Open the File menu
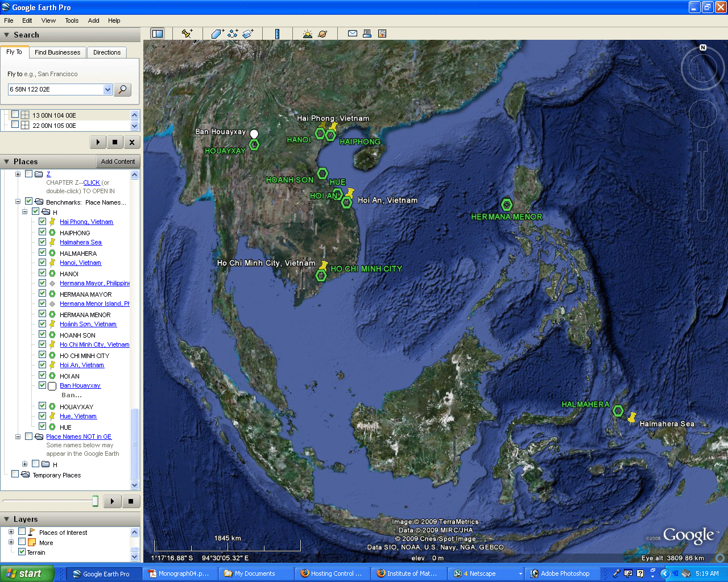This screenshot has width=728, height=582. coord(9,20)
